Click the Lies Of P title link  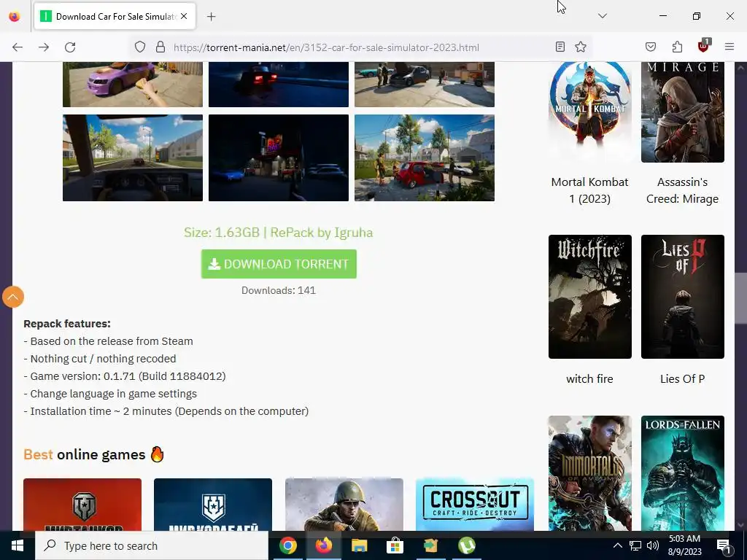point(682,379)
